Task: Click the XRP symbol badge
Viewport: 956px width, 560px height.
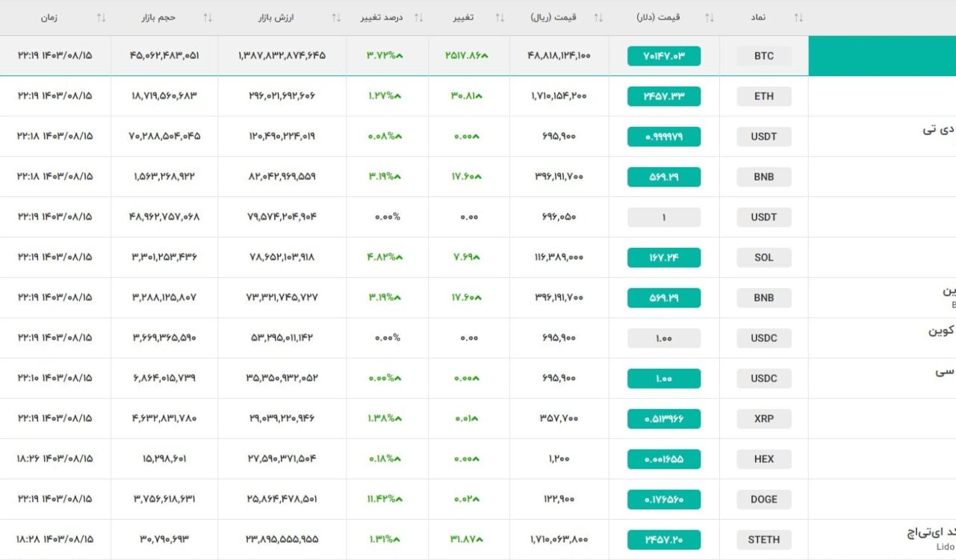Action: point(764,419)
